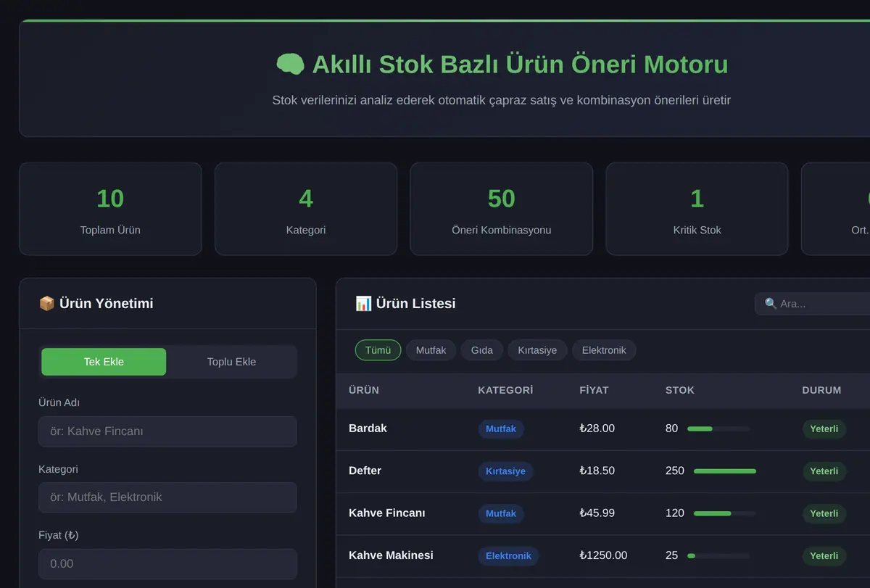Viewport: 870px width, 588px height.
Task: Click Yeterli status in Bardak row
Action: pyautogui.click(x=824, y=429)
